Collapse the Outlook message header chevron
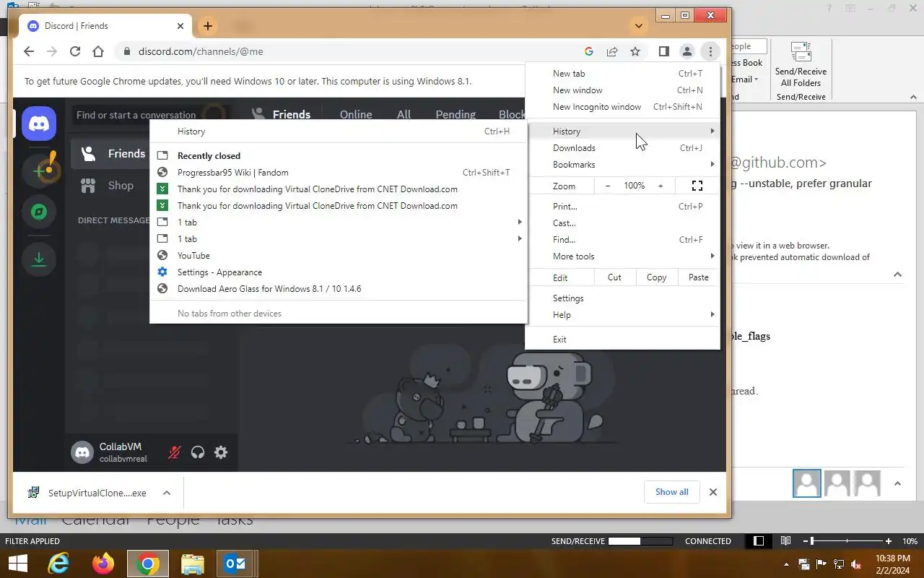The width and height of the screenshot is (924, 578). (x=897, y=275)
